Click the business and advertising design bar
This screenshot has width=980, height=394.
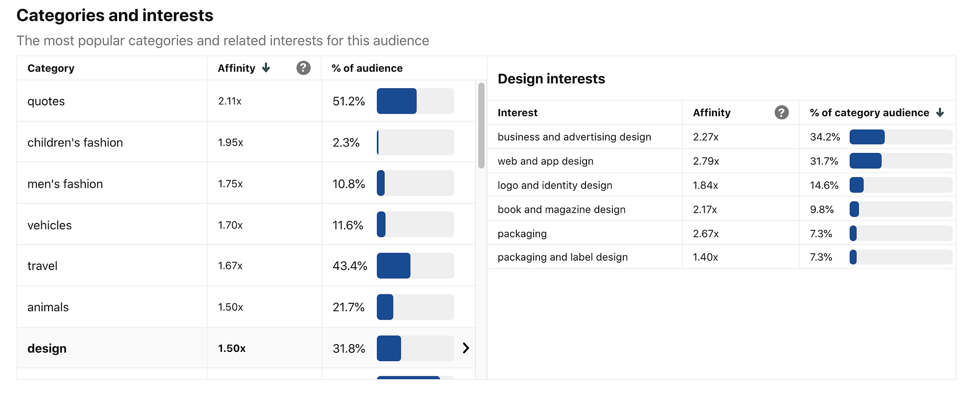point(901,137)
